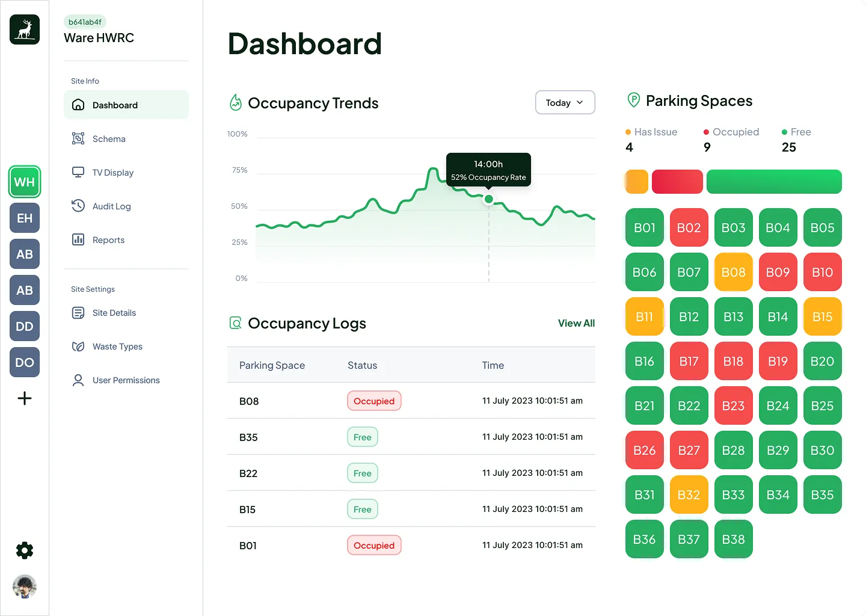This screenshot has height=616, width=866.
Task: Go to Audit Log page
Action: tap(126, 206)
